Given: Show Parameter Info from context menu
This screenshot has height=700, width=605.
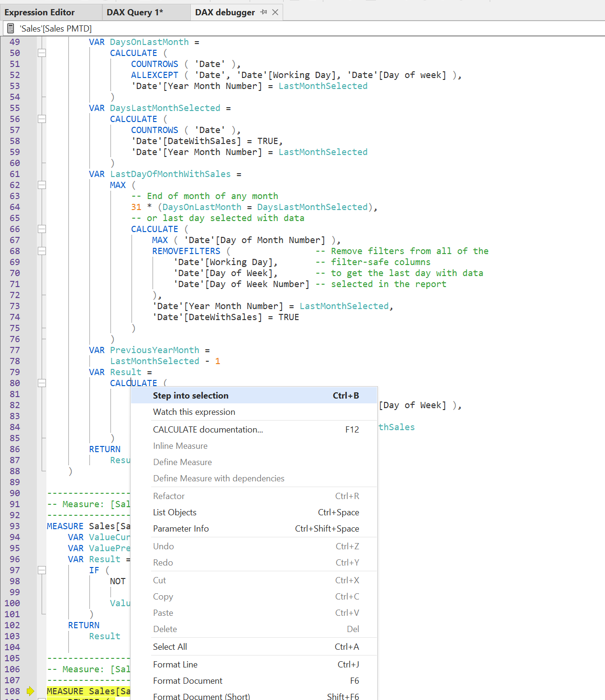Looking at the screenshot, I should click(181, 529).
